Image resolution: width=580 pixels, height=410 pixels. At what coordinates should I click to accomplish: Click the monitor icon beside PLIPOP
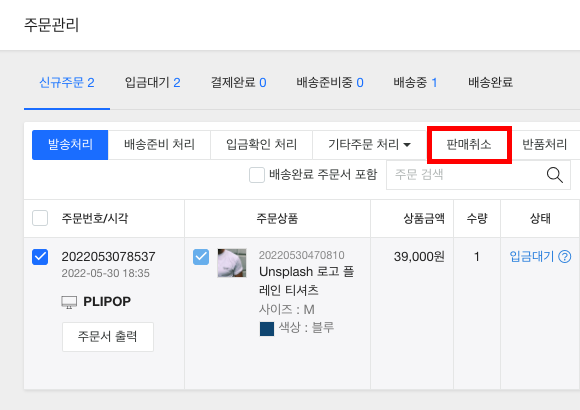[x=69, y=302]
